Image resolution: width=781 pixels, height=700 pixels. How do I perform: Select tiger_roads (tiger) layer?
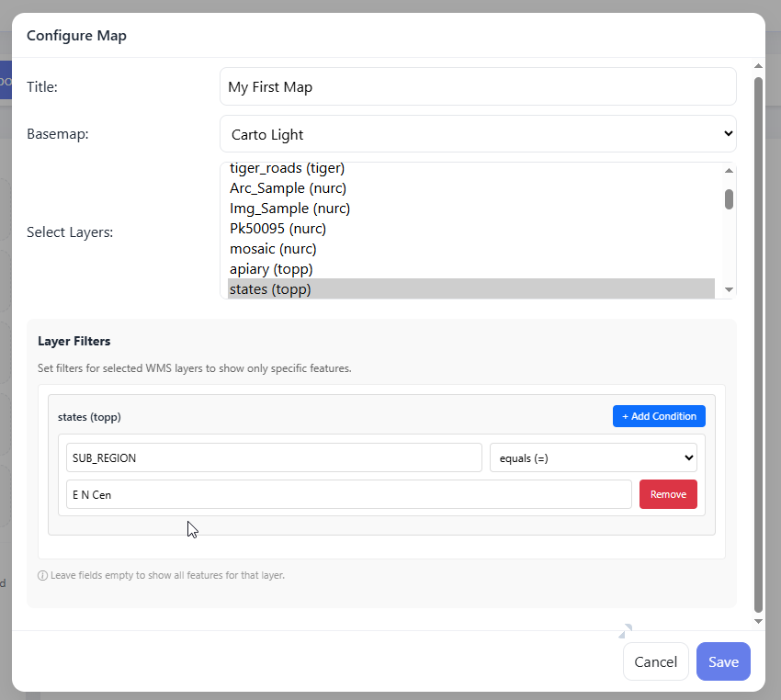tap(287, 168)
